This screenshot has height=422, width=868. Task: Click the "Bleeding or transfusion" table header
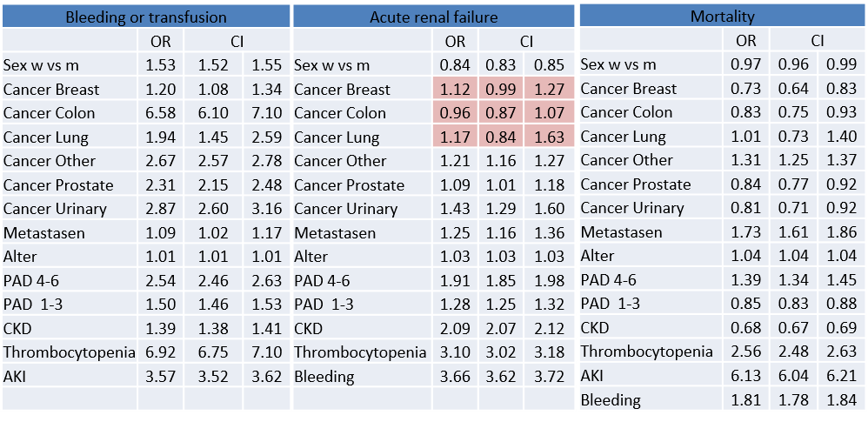[x=146, y=17]
